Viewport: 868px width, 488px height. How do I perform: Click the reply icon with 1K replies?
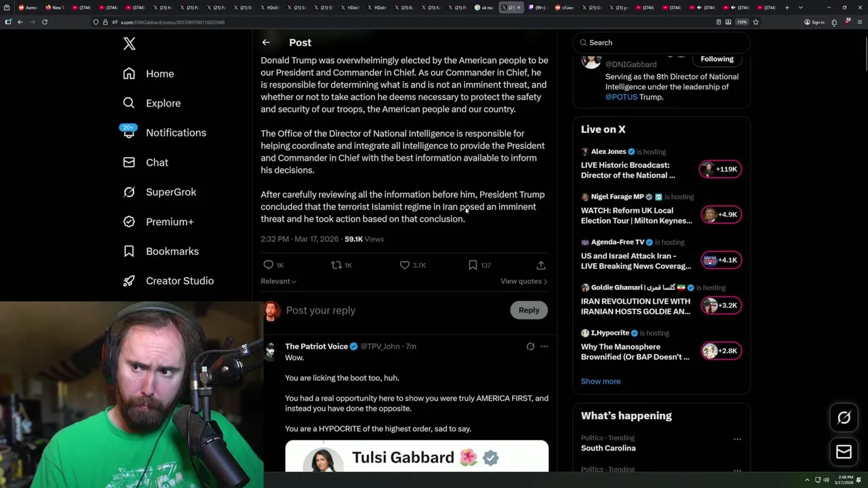tap(269, 265)
